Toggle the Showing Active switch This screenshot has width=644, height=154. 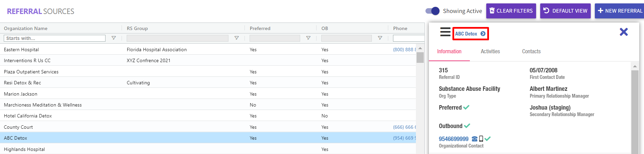(x=432, y=11)
